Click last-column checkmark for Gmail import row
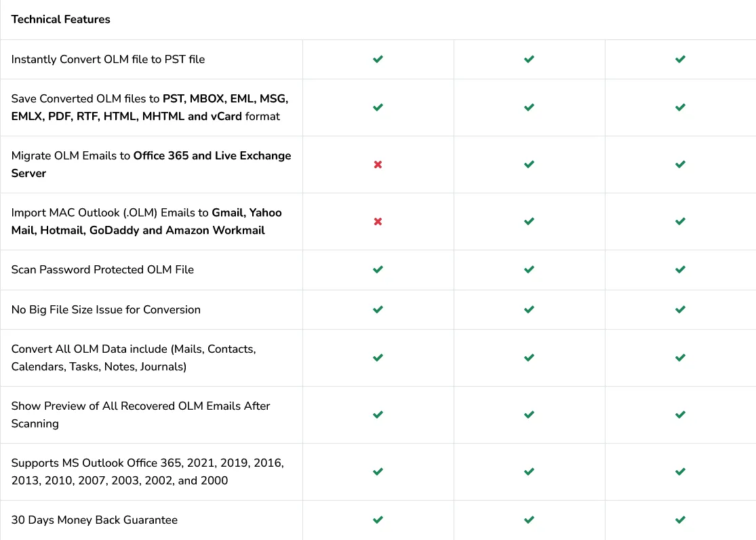 tap(680, 221)
